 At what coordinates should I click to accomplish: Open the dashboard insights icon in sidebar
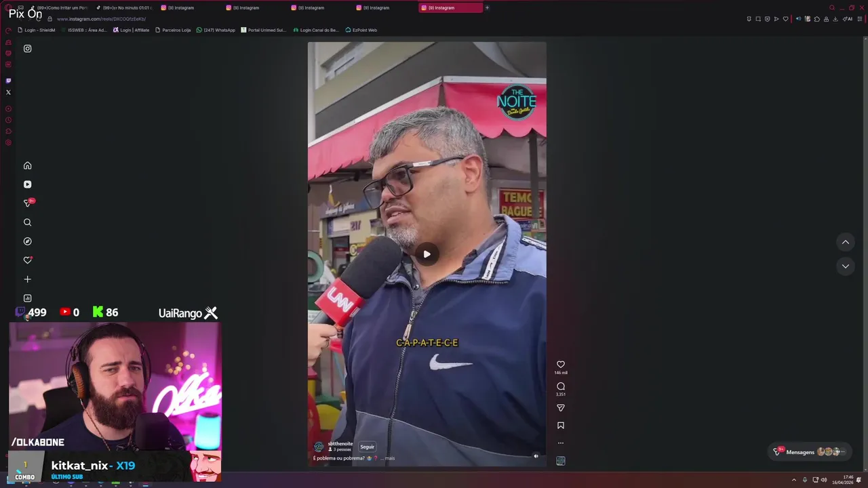click(x=27, y=298)
